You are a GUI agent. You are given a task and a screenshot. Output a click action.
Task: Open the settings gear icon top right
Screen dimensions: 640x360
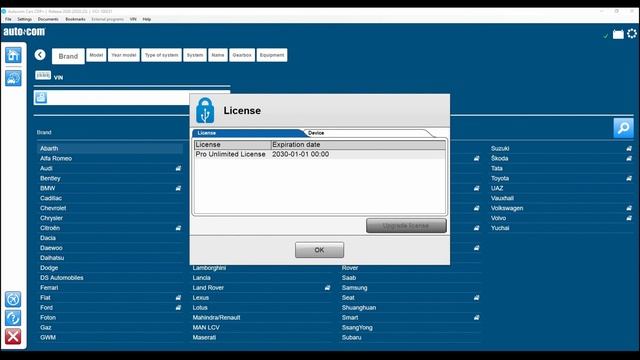[632, 33]
